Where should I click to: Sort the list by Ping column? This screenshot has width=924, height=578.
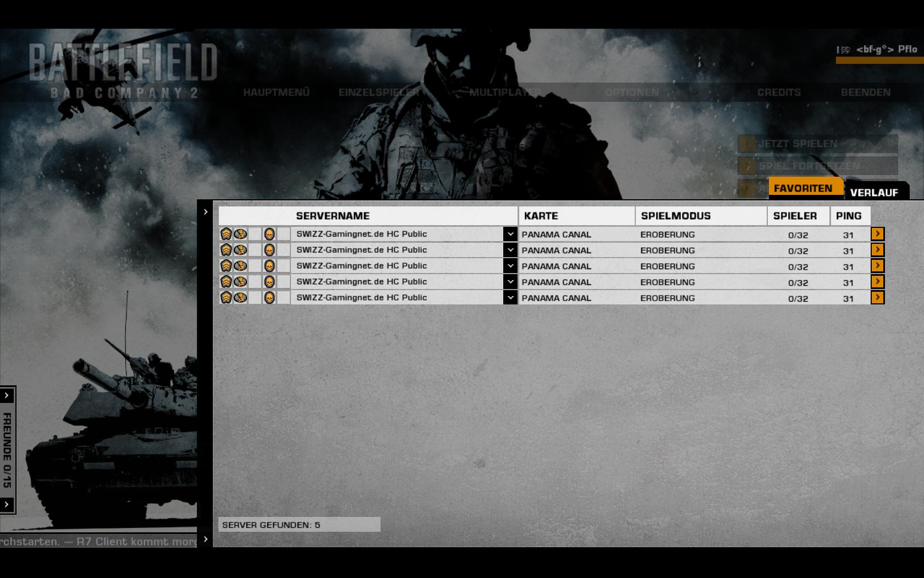(x=850, y=216)
